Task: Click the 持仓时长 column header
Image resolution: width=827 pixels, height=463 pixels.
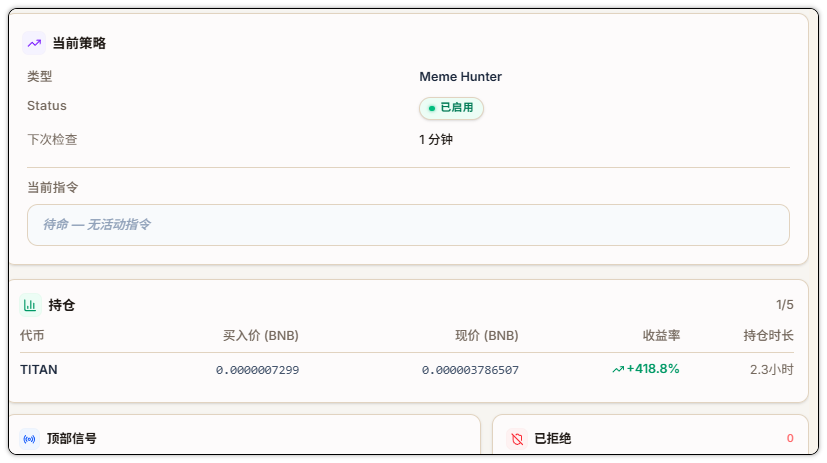Action: pyautogui.click(x=768, y=335)
